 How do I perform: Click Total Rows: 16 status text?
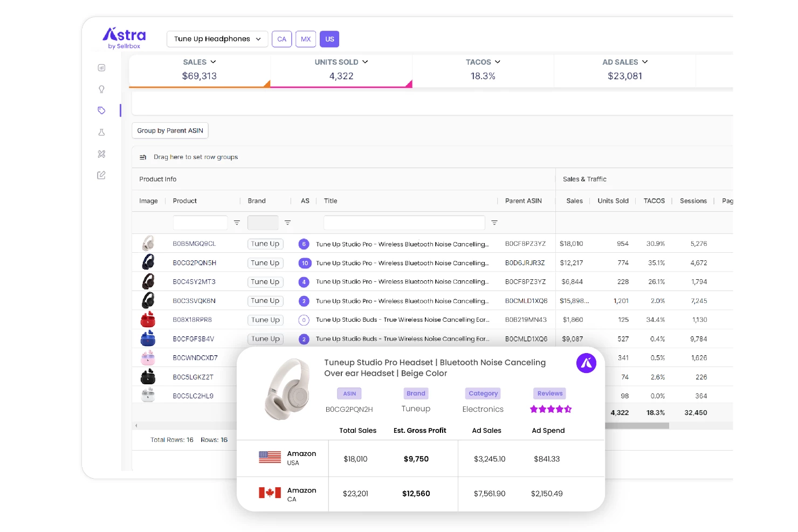pos(172,440)
